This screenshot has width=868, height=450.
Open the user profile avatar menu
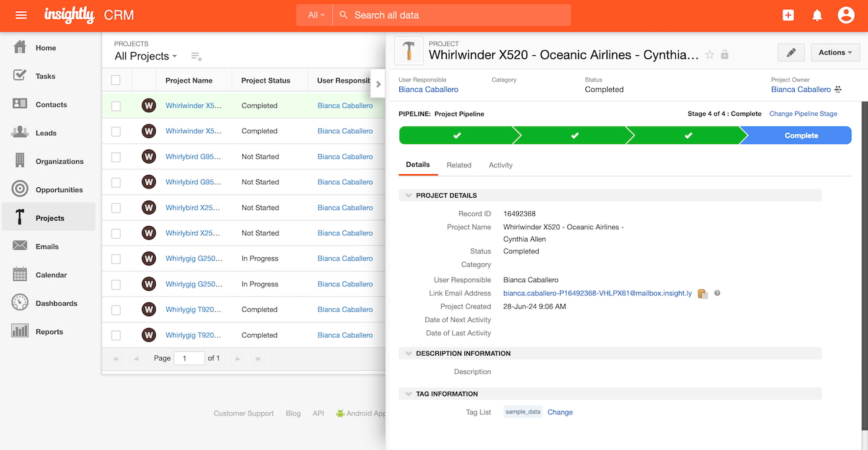point(846,15)
